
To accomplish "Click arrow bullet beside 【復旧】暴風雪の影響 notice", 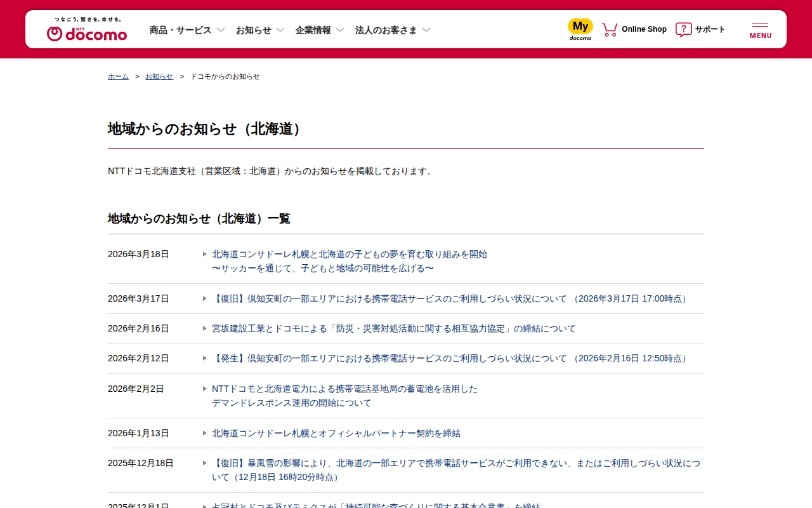I will point(205,463).
